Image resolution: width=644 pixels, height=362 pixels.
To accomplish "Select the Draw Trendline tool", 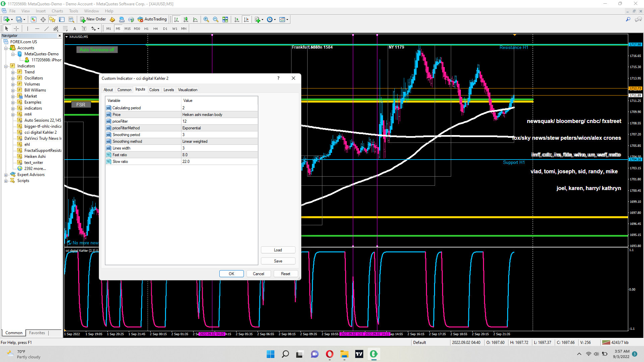I will [46, 29].
